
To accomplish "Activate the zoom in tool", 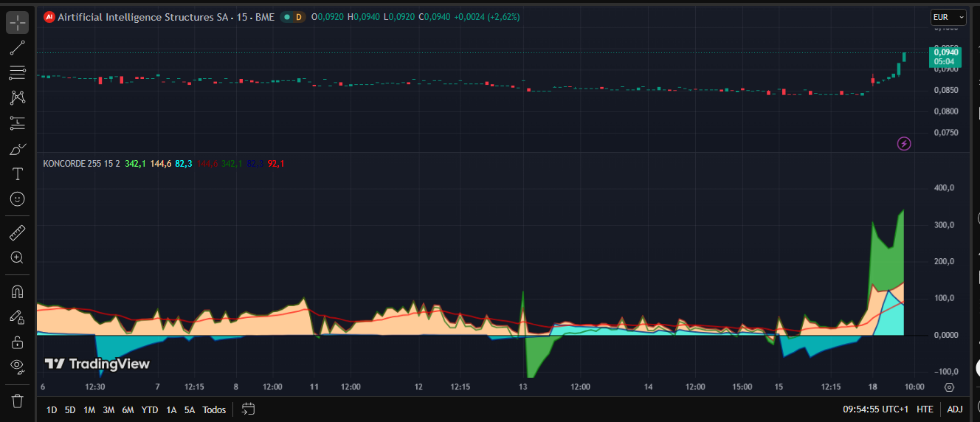I will click(18, 257).
